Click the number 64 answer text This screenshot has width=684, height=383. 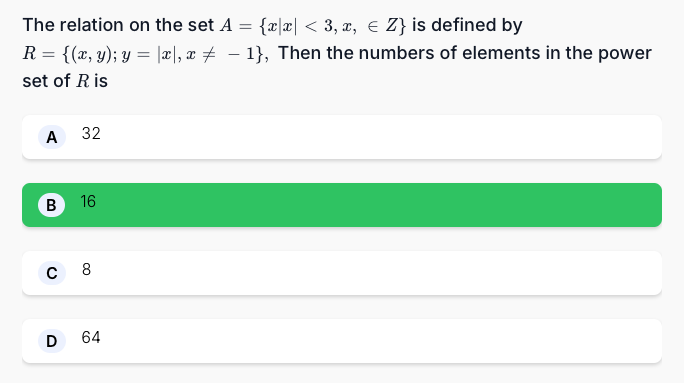(x=91, y=338)
